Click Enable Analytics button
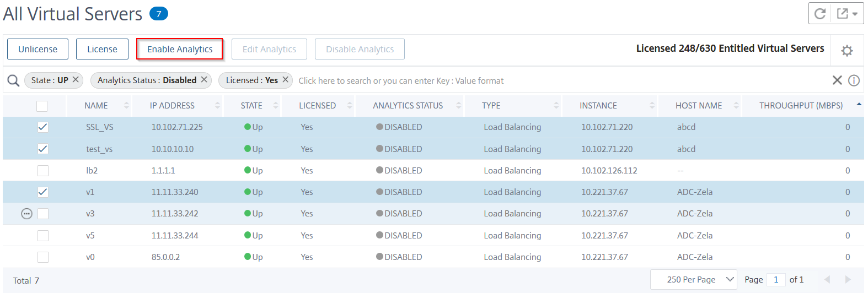Screen dimensions: 868x293 point(180,49)
